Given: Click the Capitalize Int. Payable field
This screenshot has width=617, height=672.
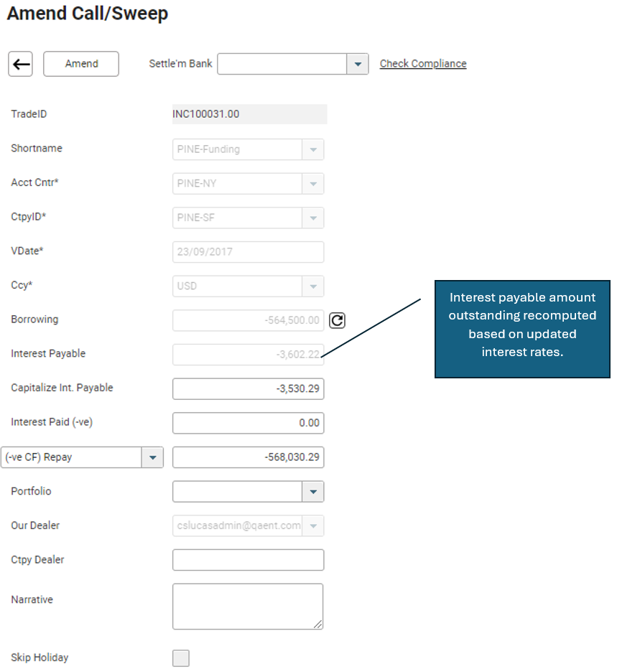Looking at the screenshot, I should (x=248, y=388).
